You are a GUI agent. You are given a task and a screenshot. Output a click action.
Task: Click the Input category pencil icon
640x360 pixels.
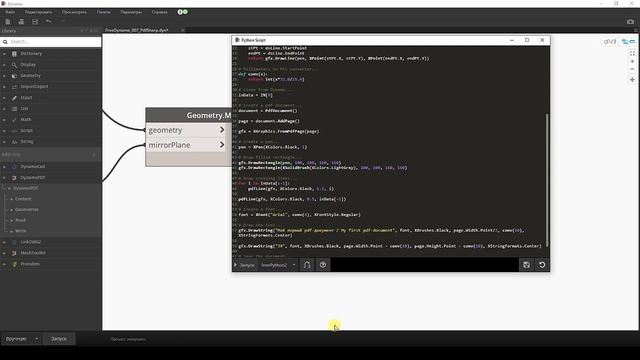(14, 98)
